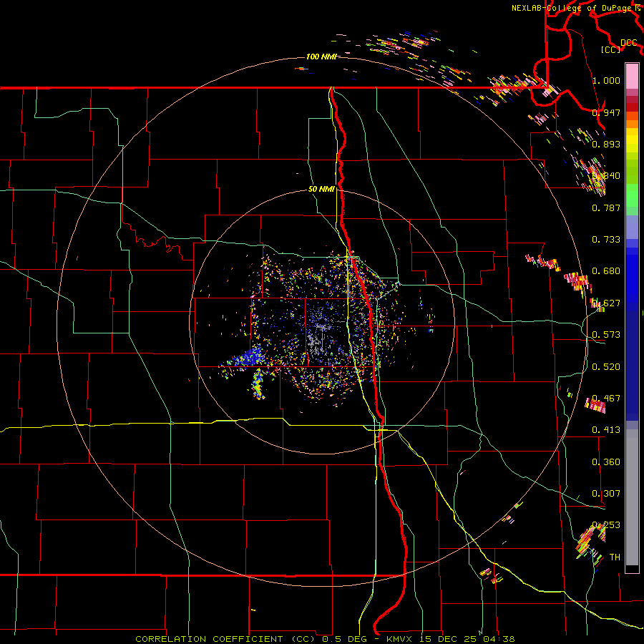
Task: Click the 0.413 color scale value
Action: 606,430
